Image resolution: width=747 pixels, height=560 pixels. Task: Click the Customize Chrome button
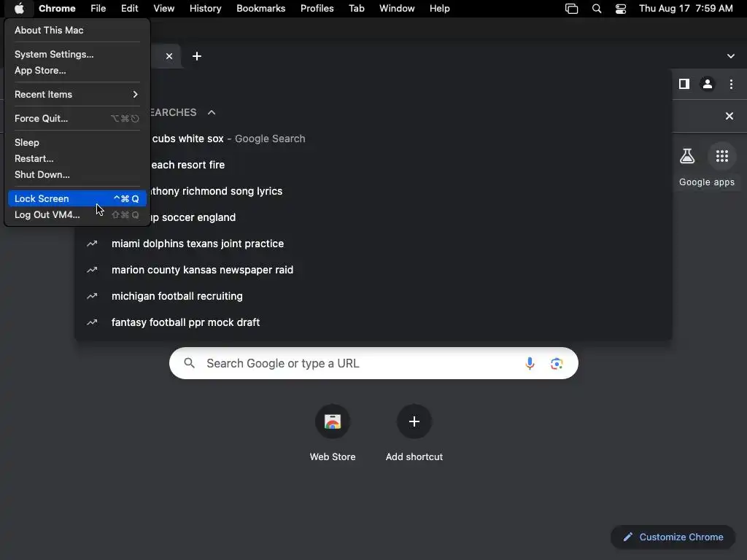pos(673,537)
